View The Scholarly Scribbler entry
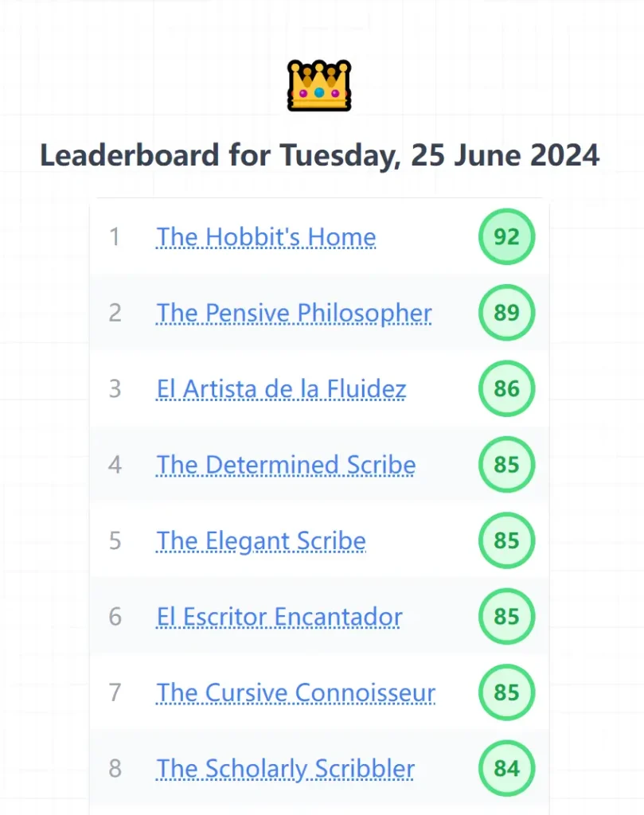 point(285,769)
